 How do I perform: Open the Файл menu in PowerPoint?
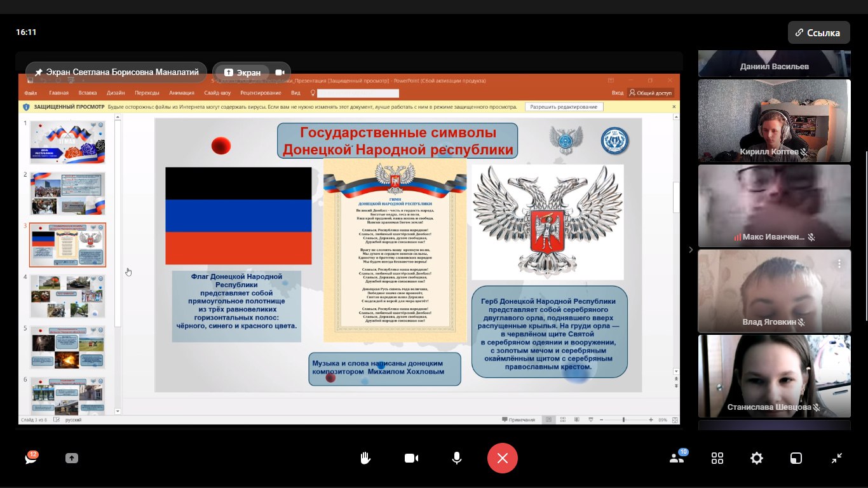tap(31, 93)
